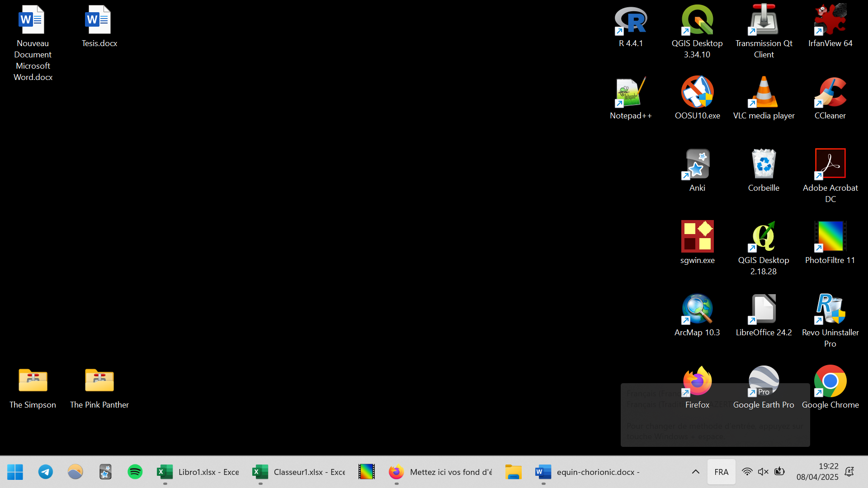Select the QGIS Desktop 2.18.28 shortcut
This screenshot has width=868, height=488.
[x=764, y=249]
